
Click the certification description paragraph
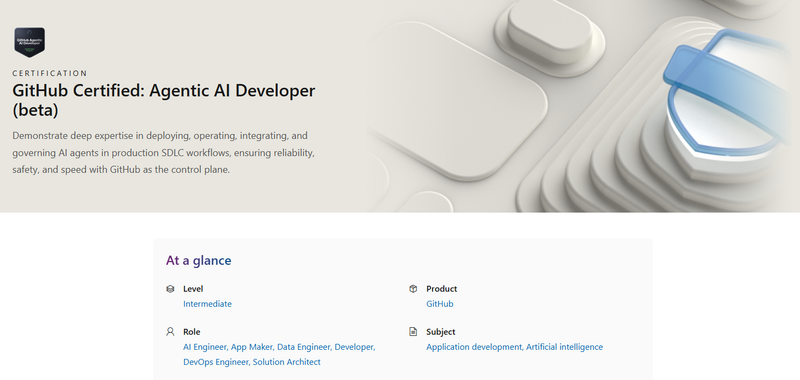coord(163,153)
